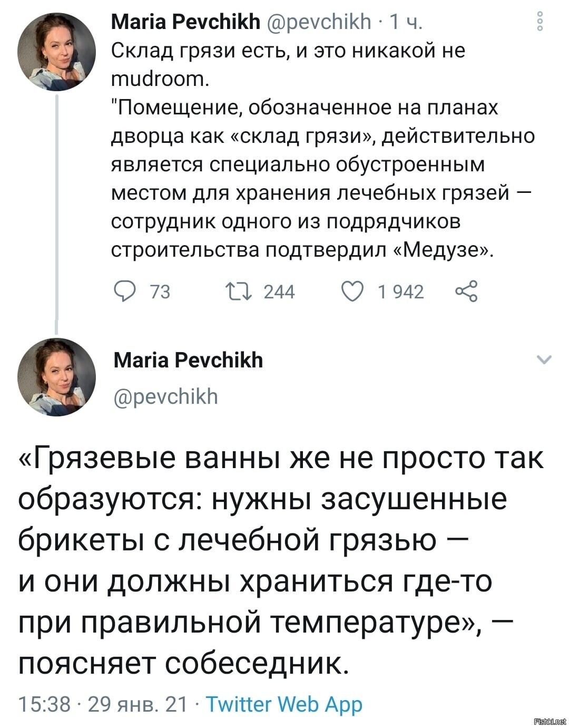Click the 244 retweets count
Image resolution: width=569 pixels, height=728 pixels.
[x=279, y=292]
